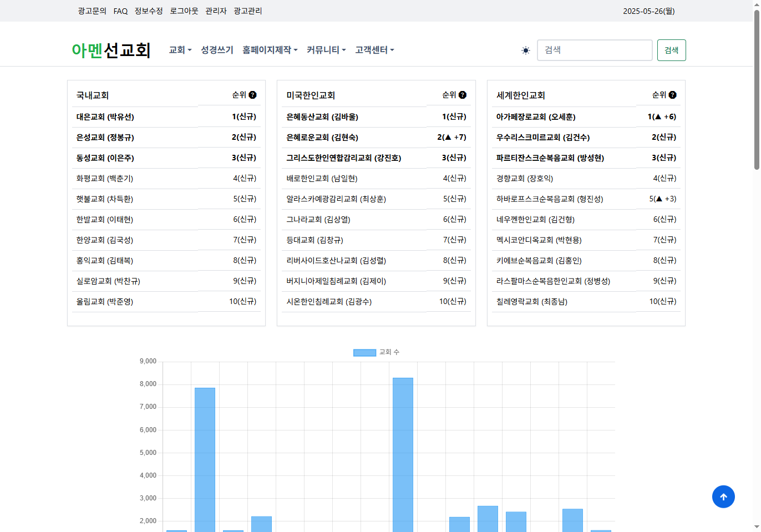Open the FAQ link in top bar
Image resolution: width=761 pixels, height=532 pixels.
point(120,11)
